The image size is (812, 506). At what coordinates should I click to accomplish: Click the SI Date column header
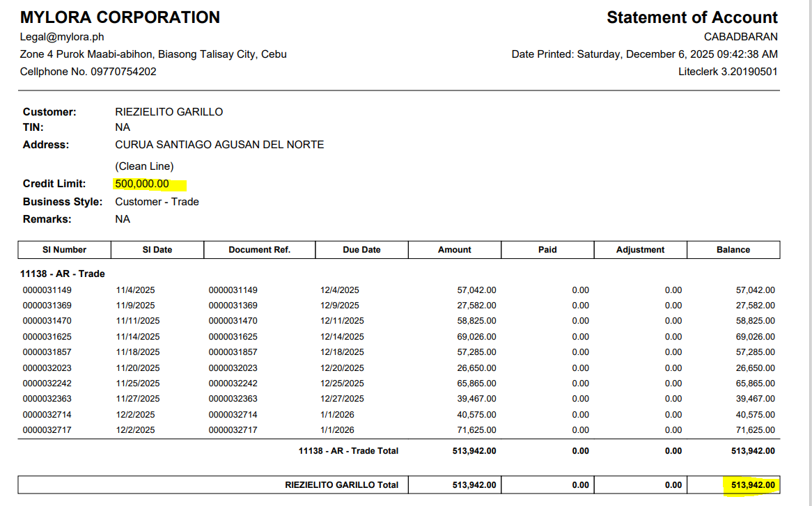coord(157,250)
